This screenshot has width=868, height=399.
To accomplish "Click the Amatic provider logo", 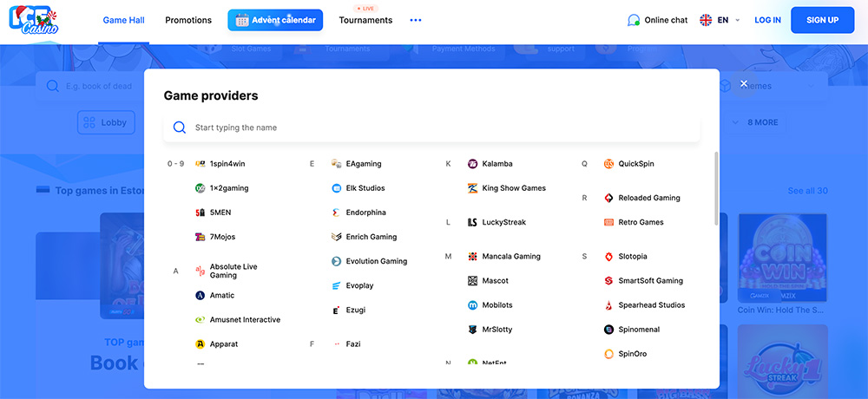I will click(x=201, y=296).
